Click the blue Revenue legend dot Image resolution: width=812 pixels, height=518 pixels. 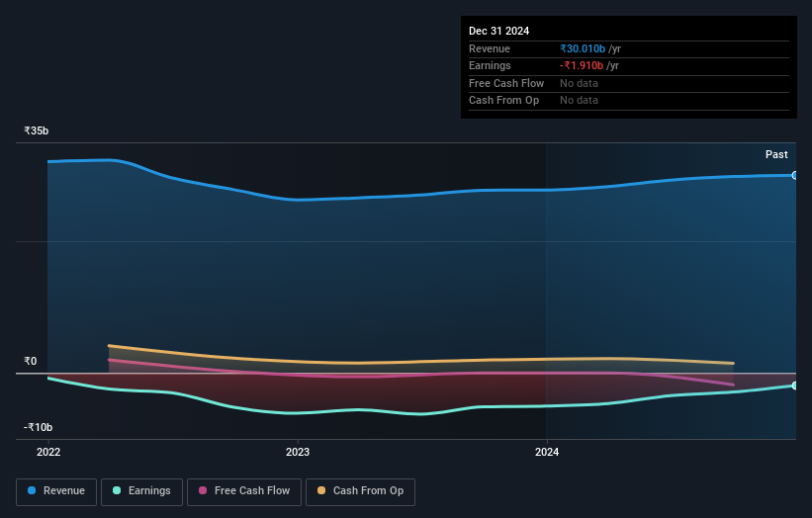[32, 490]
